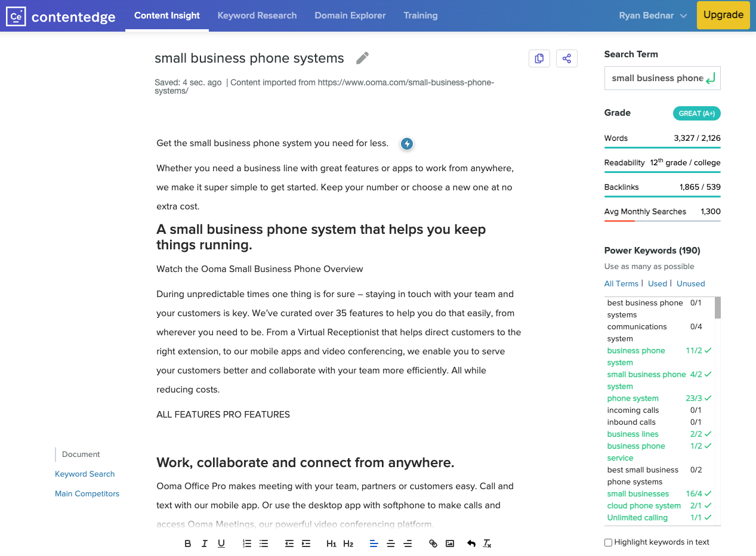Click the share icon button
Screen dimensions: 756x556
point(567,58)
